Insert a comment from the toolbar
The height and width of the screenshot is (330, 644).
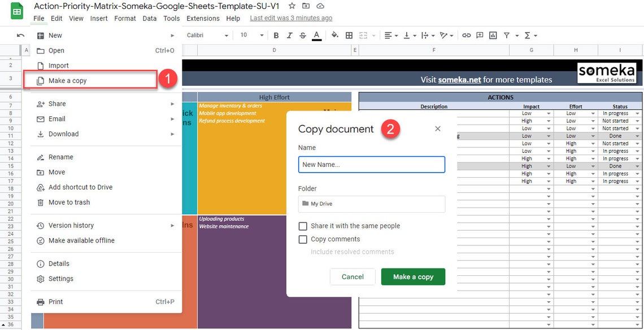[480, 35]
